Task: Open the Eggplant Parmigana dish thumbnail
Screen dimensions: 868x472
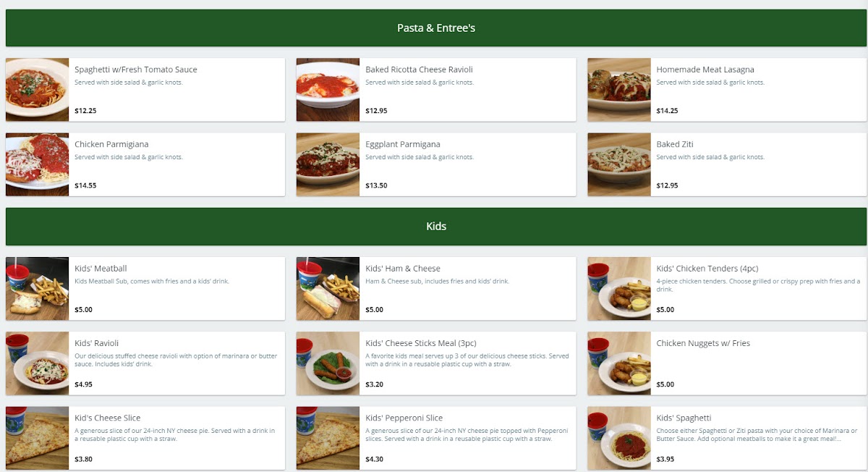Action: (x=328, y=164)
